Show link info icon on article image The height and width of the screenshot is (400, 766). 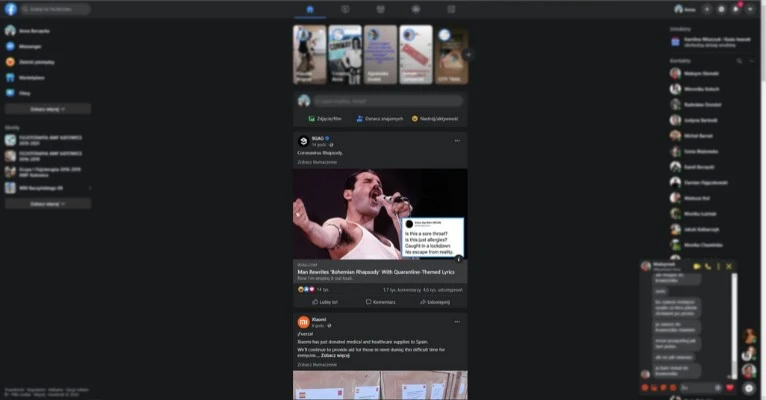point(458,259)
